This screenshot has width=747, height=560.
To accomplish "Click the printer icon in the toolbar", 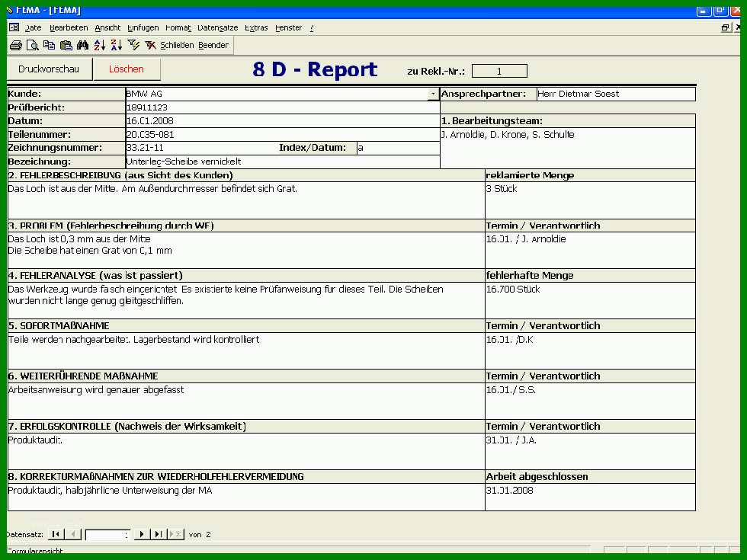I will pos(16,45).
